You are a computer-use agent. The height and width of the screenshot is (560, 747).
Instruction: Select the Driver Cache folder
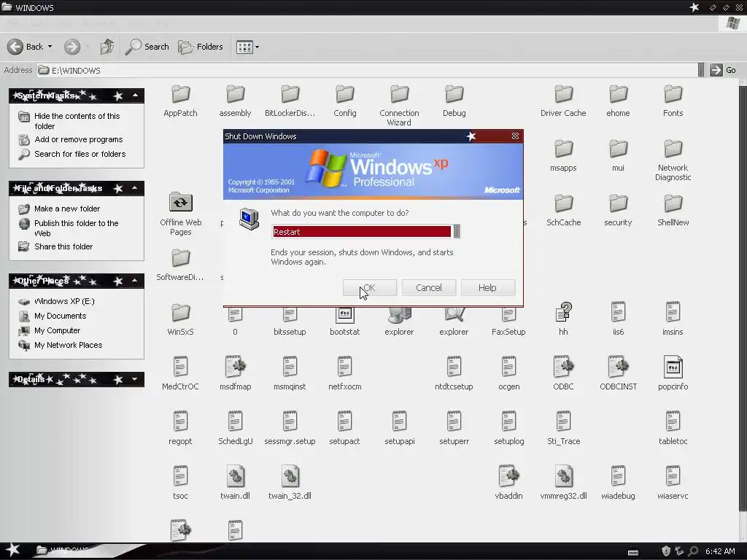[x=563, y=101]
